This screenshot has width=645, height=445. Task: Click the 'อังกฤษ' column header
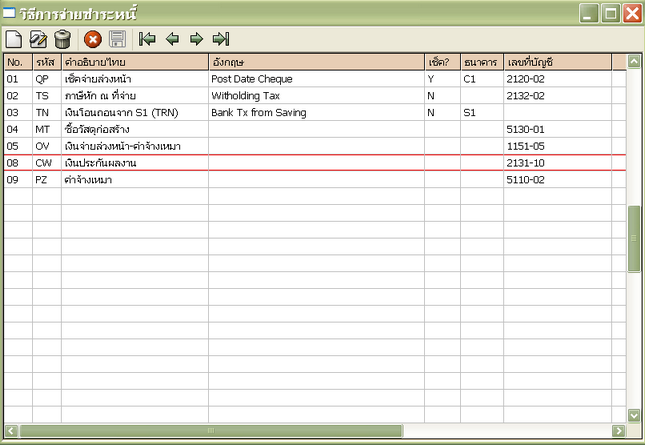click(x=315, y=62)
